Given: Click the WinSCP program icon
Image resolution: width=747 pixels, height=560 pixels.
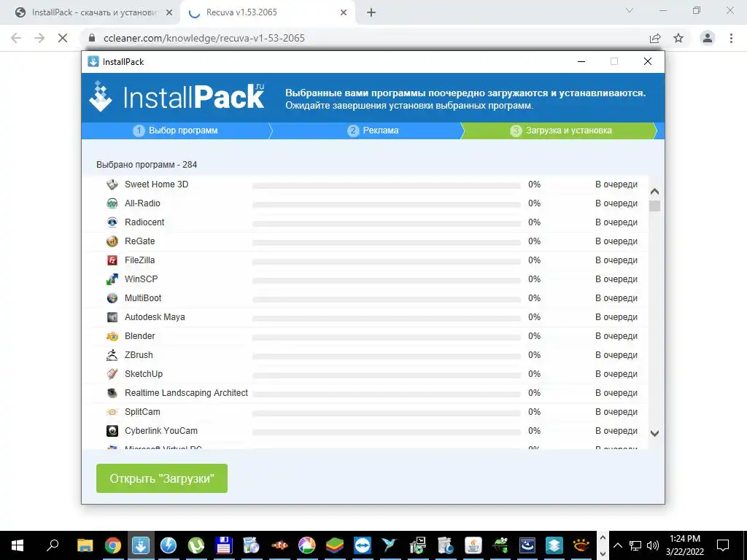Looking at the screenshot, I should click(x=112, y=279).
